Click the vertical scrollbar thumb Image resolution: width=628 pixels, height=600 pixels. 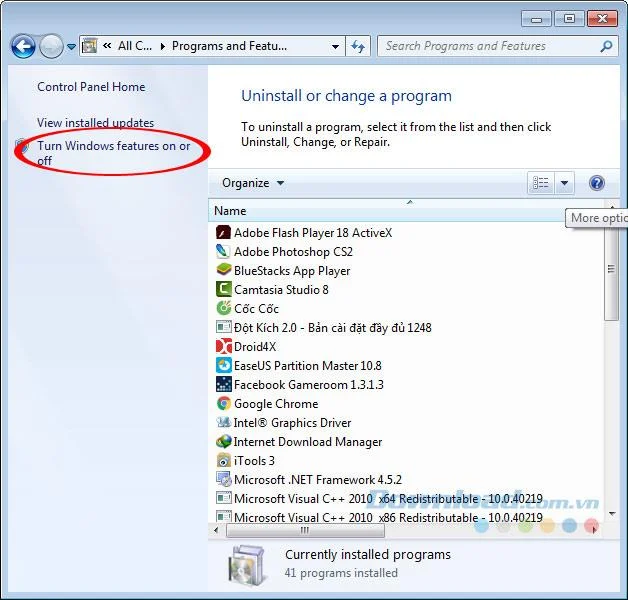coord(611,271)
